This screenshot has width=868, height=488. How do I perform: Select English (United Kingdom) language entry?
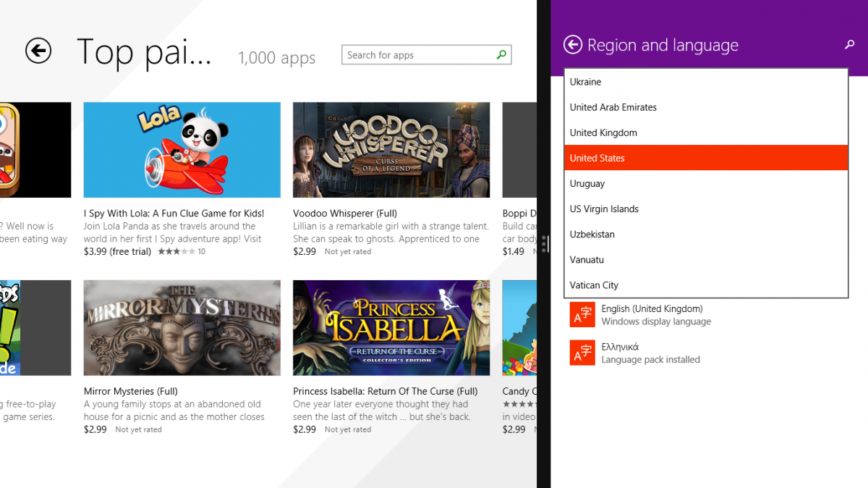click(x=652, y=308)
